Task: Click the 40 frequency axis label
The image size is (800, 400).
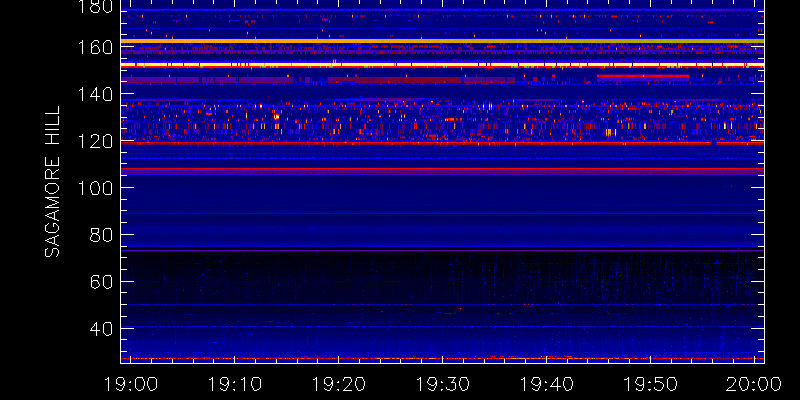Action: [102, 329]
